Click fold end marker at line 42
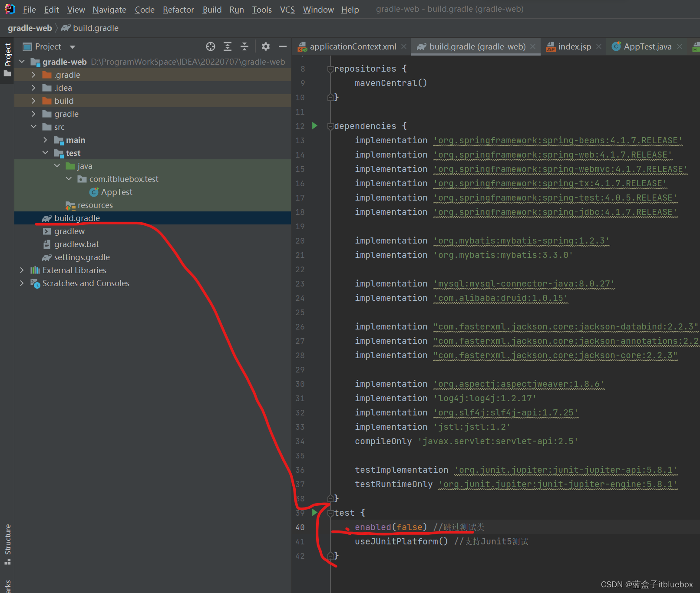The width and height of the screenshot is (700, 593). 330,556
